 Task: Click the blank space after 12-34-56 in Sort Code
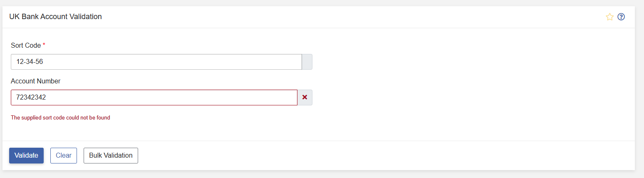pyautogui.click(x=173, y=62)
